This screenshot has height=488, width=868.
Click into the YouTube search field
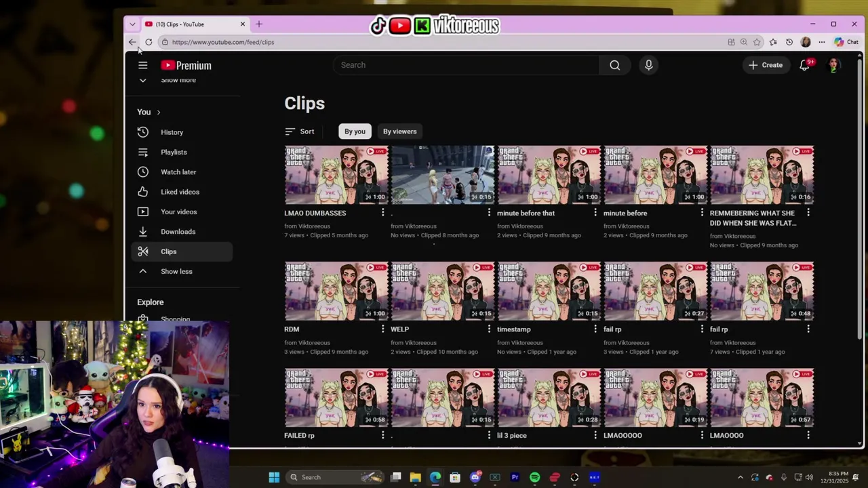(x=466, y=65)
